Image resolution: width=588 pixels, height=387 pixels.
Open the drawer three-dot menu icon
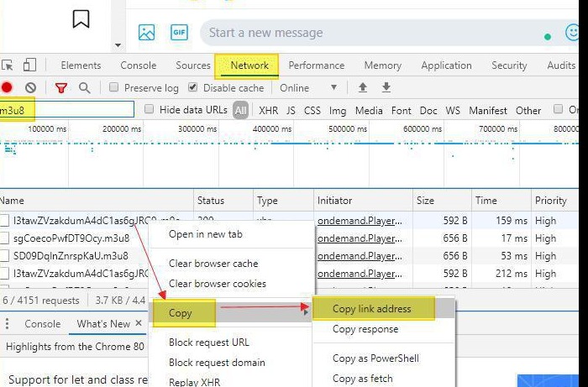[x=7, y=324]
